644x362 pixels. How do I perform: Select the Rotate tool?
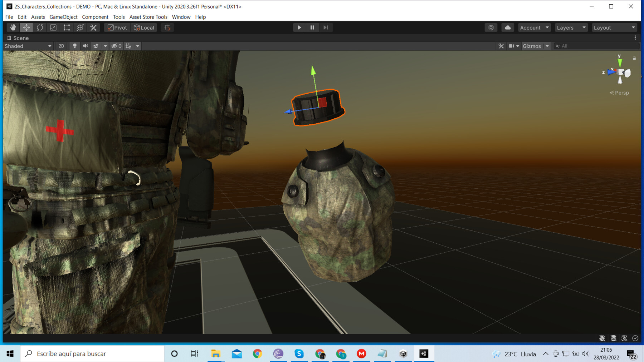click(x=40, y=28)
